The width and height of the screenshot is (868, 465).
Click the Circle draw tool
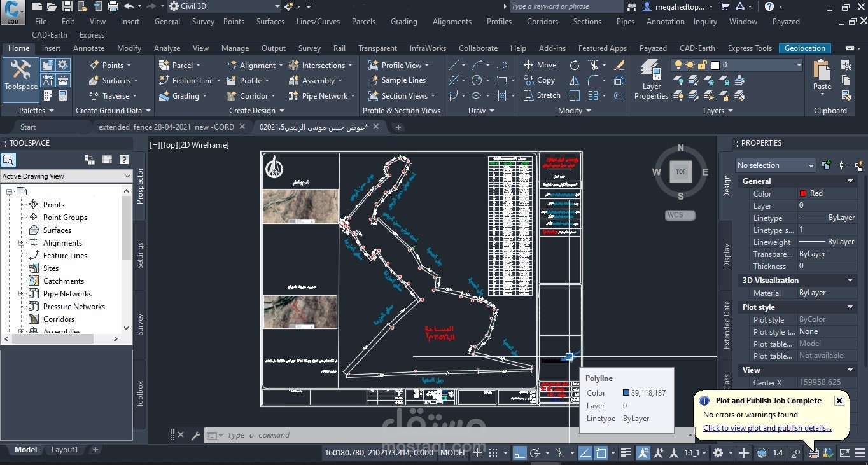pyautogui.click(x=477, y=80)
